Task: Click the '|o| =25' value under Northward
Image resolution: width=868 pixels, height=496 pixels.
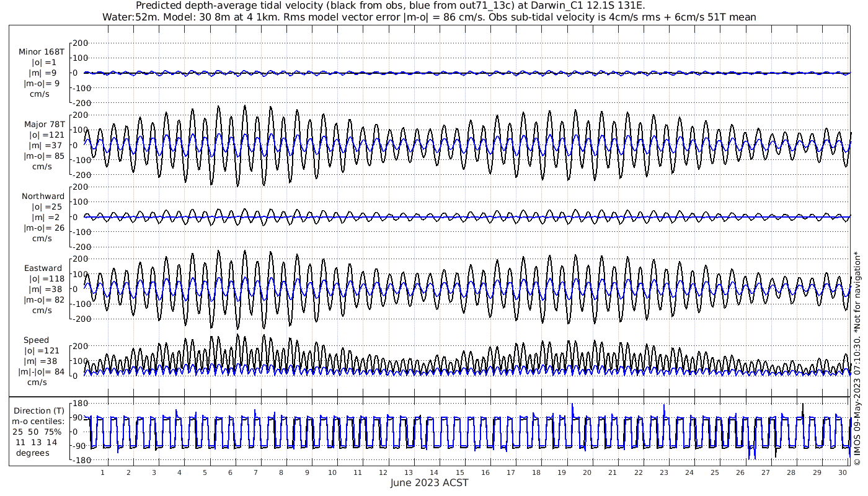Action: pos(46,206)
